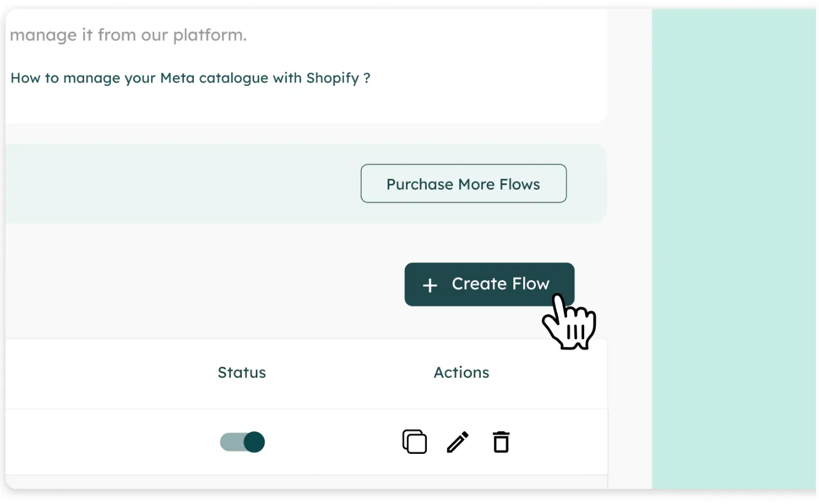Edit the flow with the pencil icon
This screenshot has width=819, height=504.
click(457, 442)
